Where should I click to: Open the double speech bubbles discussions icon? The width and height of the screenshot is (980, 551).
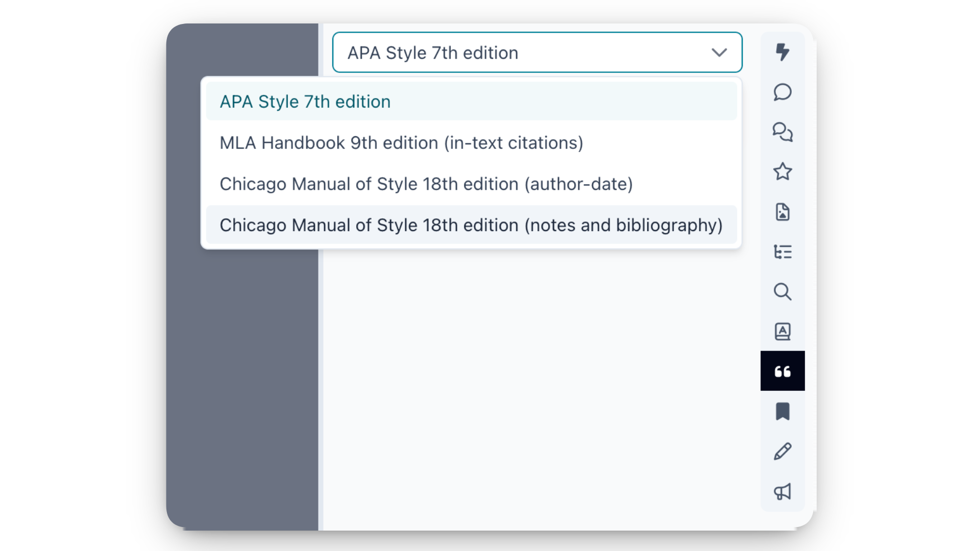point(782,132)
